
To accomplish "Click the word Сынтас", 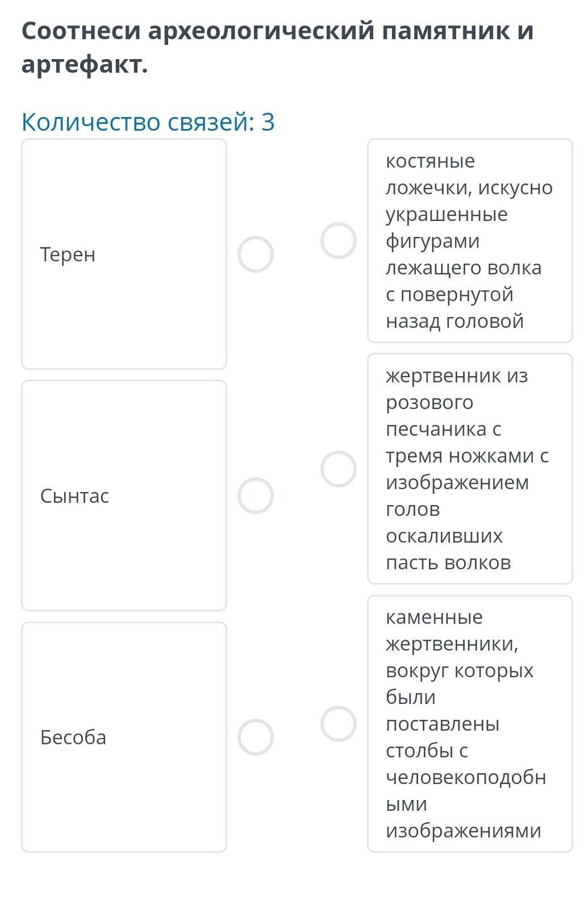I will coord(74,496).
